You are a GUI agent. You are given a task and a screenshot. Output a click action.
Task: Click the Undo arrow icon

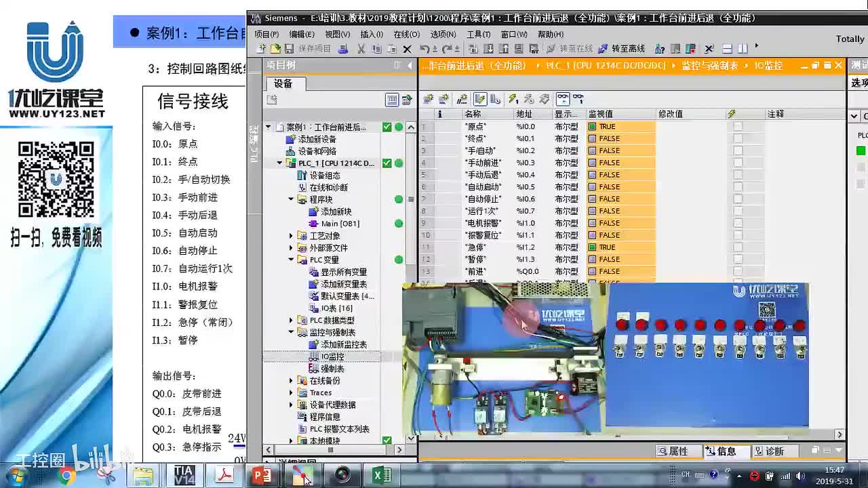click(x=425, y=49)
